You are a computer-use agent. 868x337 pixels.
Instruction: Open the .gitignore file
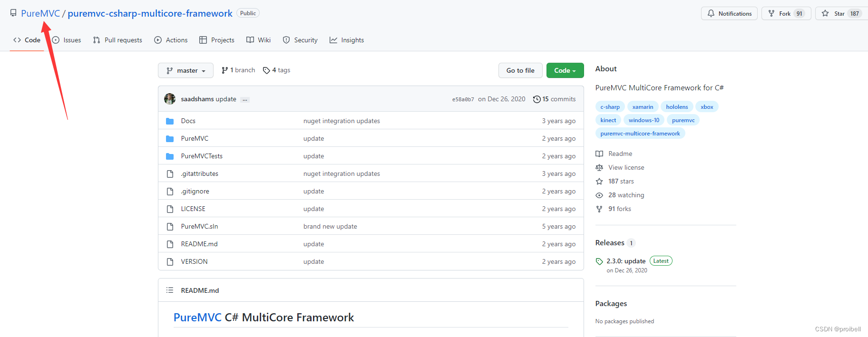(x=195, y=191)
